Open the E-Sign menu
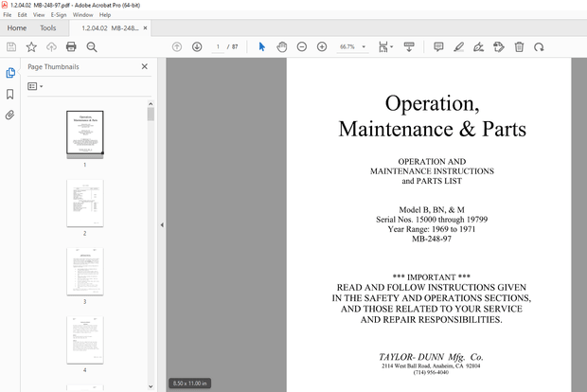The image size is (587, 392). (x=59, y=15)
